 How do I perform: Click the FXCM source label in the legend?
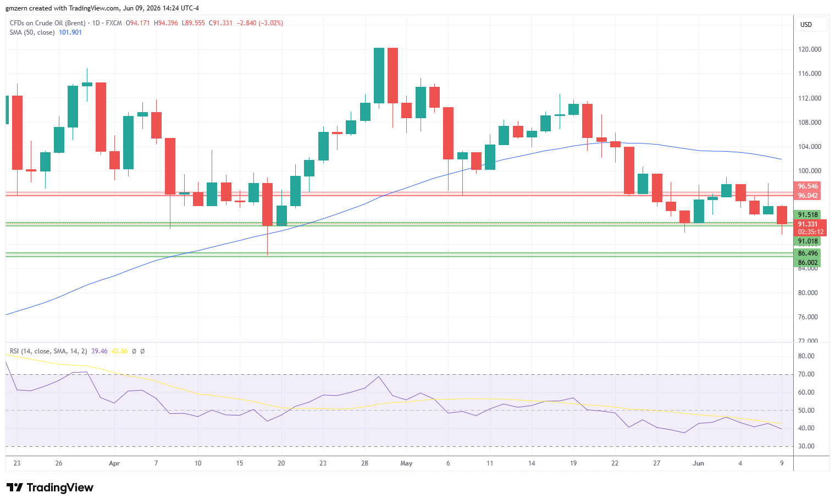point(114,23)
